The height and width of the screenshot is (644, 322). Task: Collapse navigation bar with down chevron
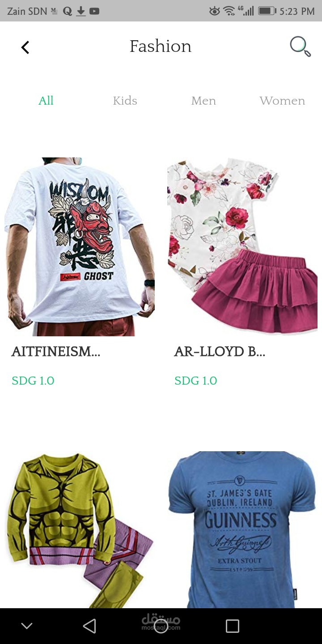click(27, 626)
